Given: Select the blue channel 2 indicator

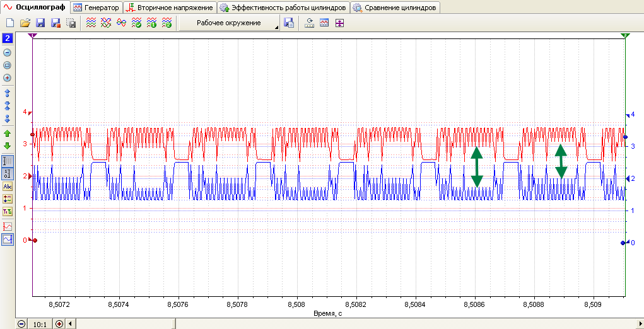Looking at the screenshot, I should 8,39.
